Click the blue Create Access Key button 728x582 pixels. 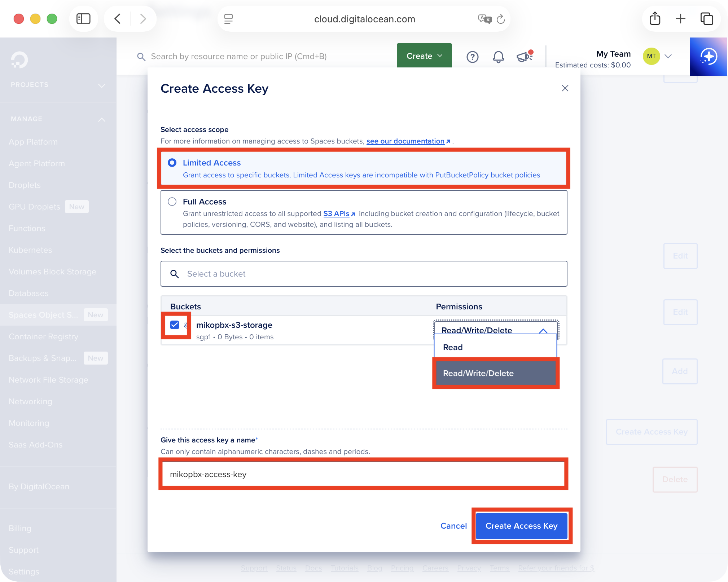point(521,526)
